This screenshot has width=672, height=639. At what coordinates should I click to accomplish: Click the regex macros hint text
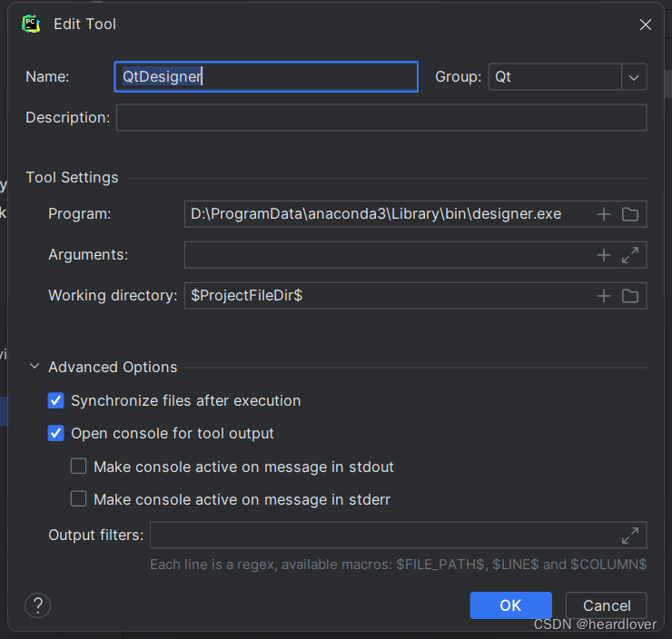click(398, 565)
